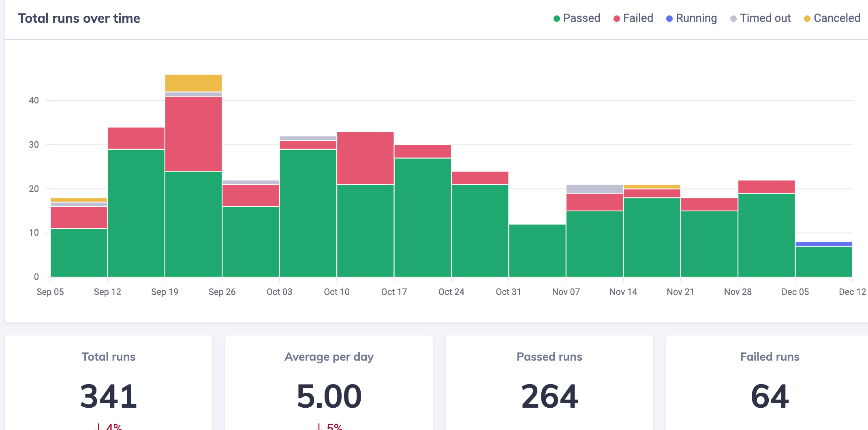Click the 40 y-axis label
The width and height of the screenshot is (868, 430).
pyautogui.click(x=34, y=100)
